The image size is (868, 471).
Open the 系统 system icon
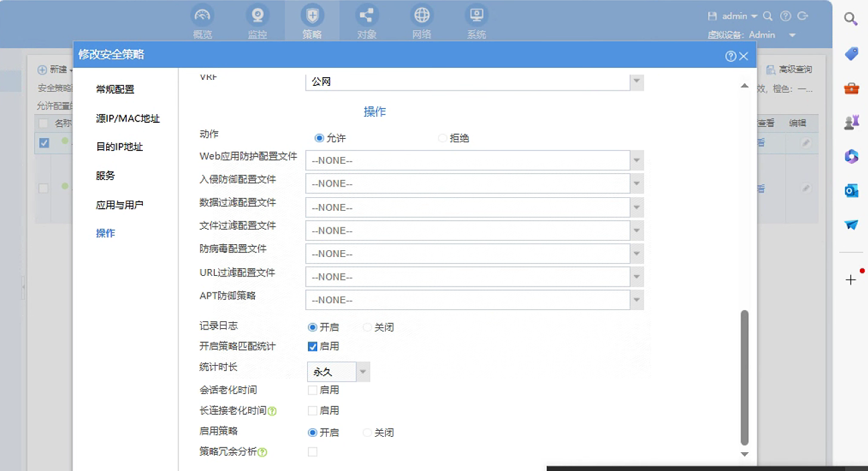(476, 15)
